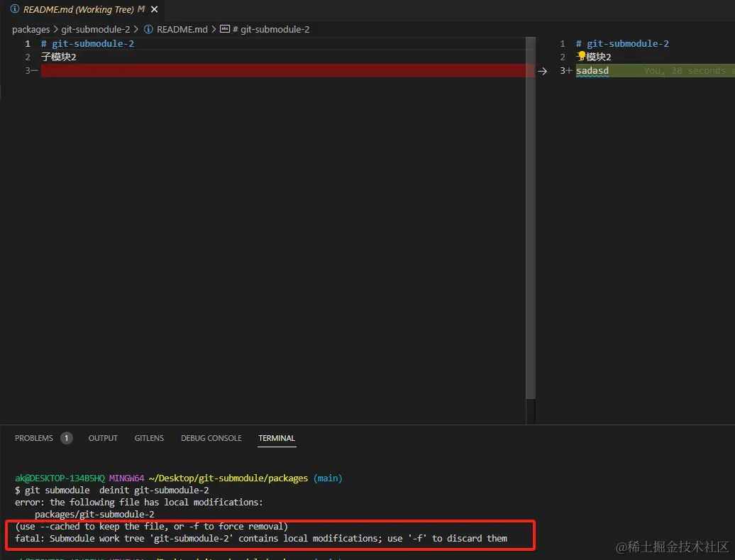Click the 'fatal: Submodule work tree' terminal line
Screen dimensions: 735x560
tap(261, 539)
